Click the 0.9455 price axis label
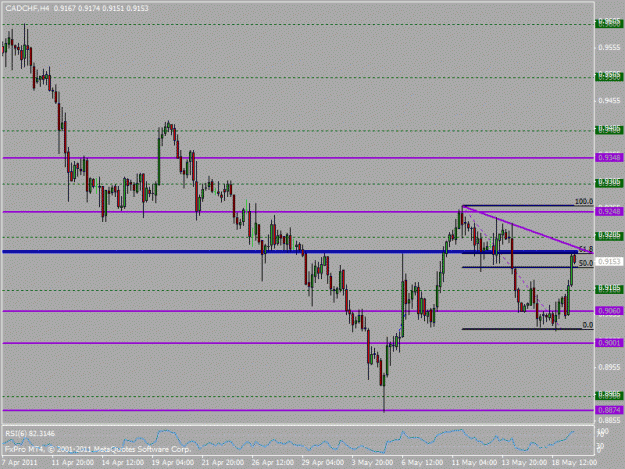This screenshot has width=625, height=469. coord(610,101)
